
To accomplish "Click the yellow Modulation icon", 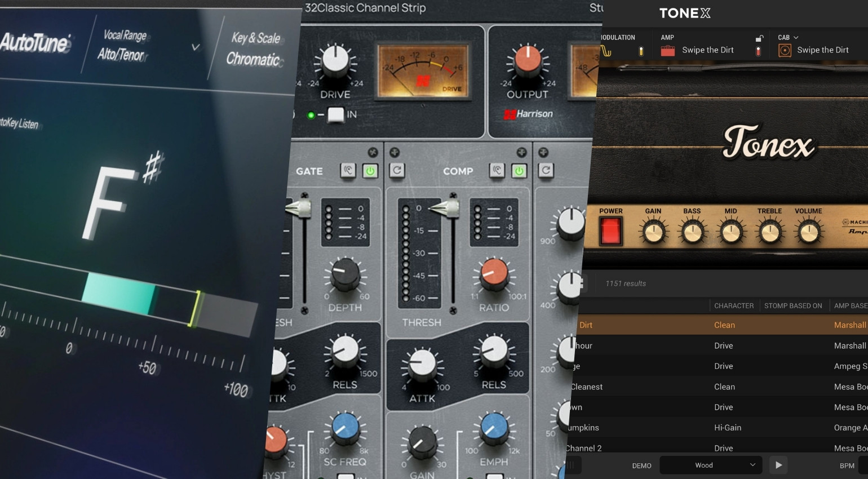I will point(606,51).
